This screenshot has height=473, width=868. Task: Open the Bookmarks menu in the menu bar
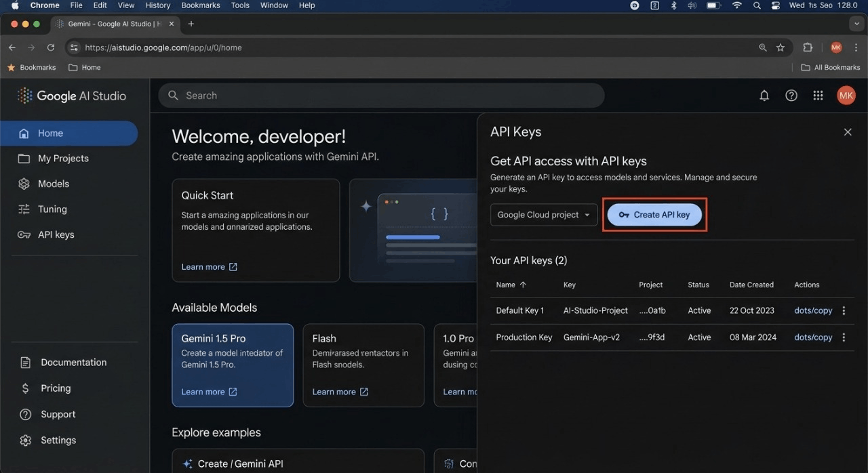[201, 5]
